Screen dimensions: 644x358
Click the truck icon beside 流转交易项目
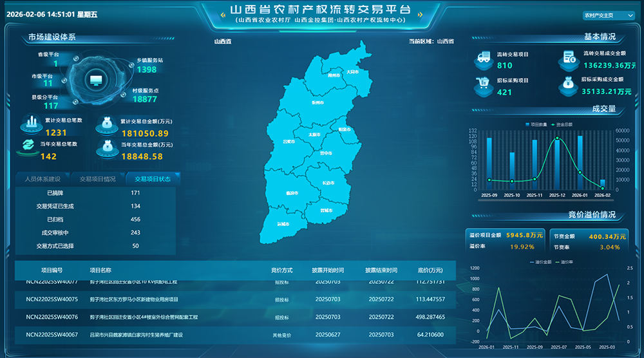[x=482, y=60]
